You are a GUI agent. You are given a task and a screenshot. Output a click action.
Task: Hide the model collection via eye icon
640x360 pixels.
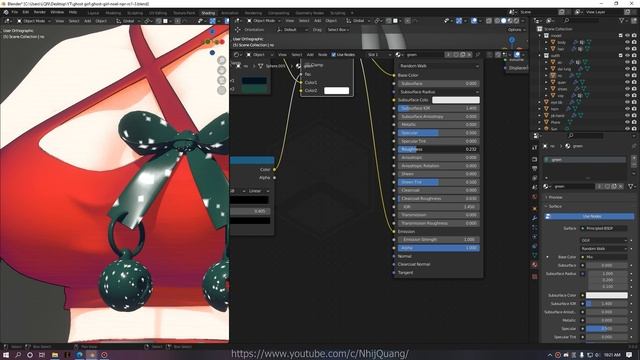(x=627, y=36)
